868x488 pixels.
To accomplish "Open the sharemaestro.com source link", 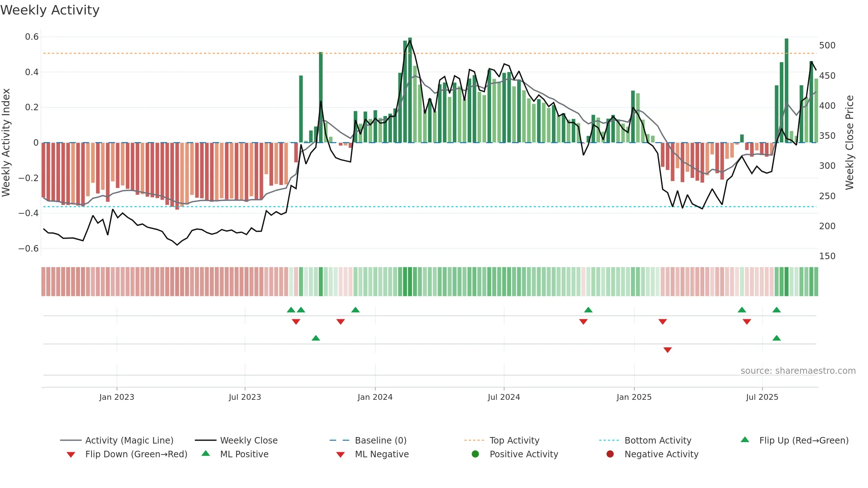I will point(798,371).
